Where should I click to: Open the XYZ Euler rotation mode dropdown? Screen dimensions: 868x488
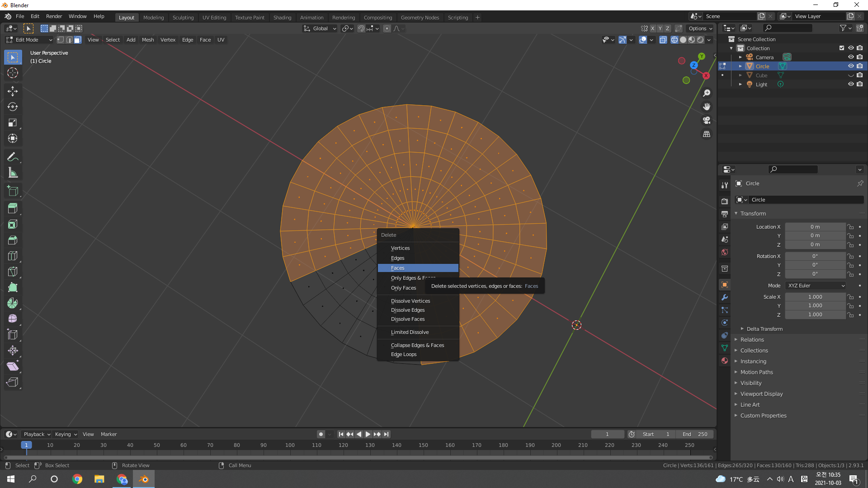pos(816,286)
